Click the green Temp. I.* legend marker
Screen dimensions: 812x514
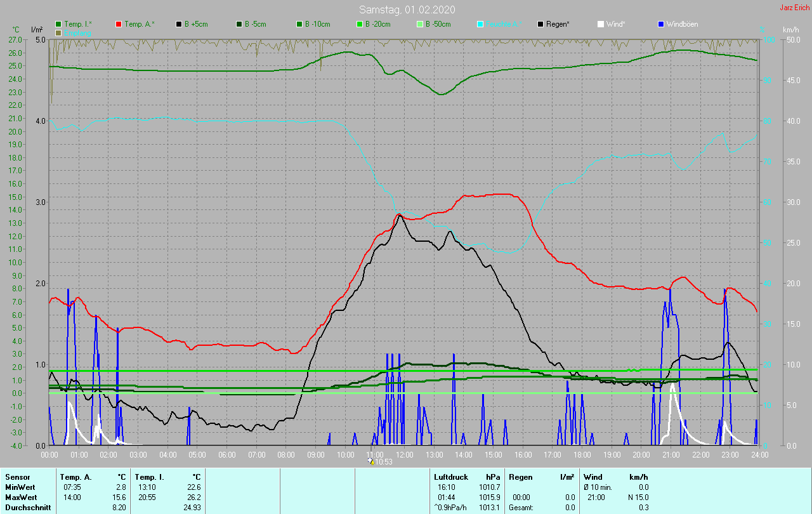coord(58,24)
